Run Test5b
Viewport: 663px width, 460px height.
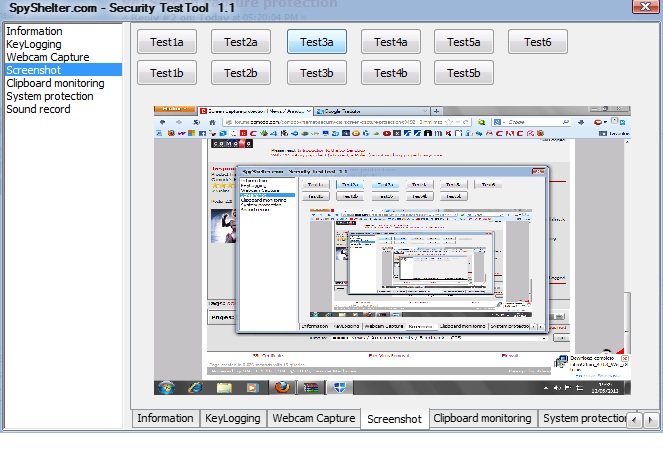tap(464, 73)
